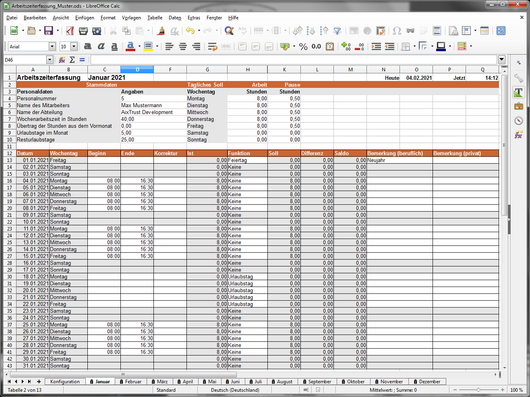Go to last sheet tab navigation arrow
Viewport: 530px width, 397px height.
coord(29,381)
